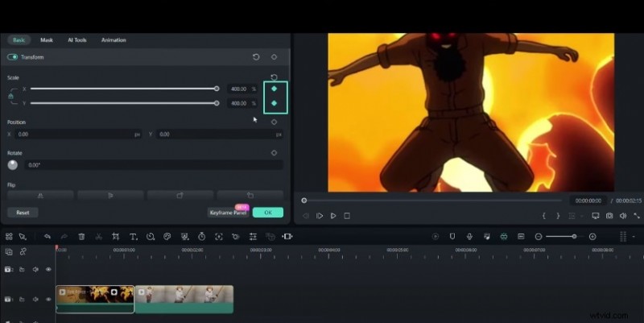Delete the selected clip
The height and width of the screenshot is (323, 644).
tap(81, 236)
